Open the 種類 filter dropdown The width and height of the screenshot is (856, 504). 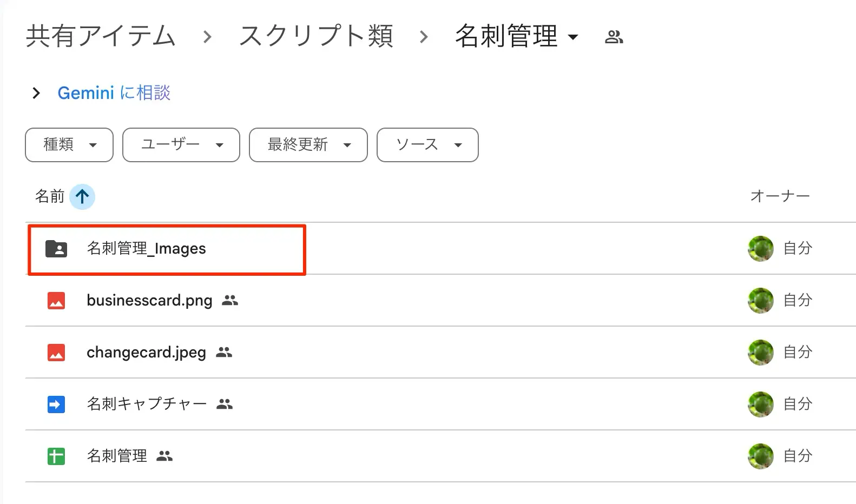click(x=69, y=145)
